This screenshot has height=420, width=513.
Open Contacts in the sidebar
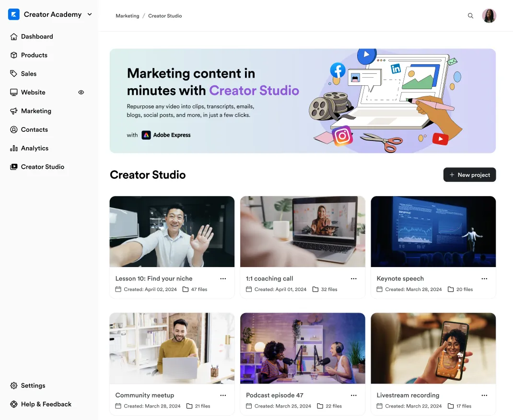[35, 130]
